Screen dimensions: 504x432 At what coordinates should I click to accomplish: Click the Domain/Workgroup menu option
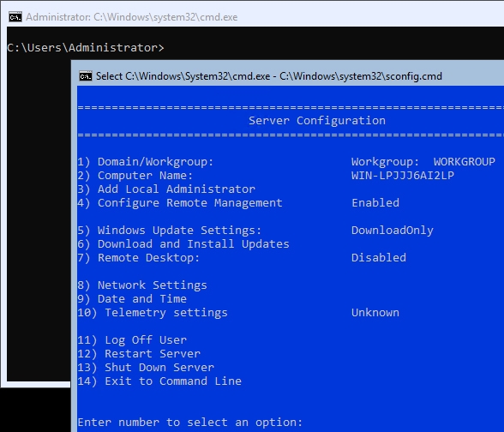pos(286,162)
